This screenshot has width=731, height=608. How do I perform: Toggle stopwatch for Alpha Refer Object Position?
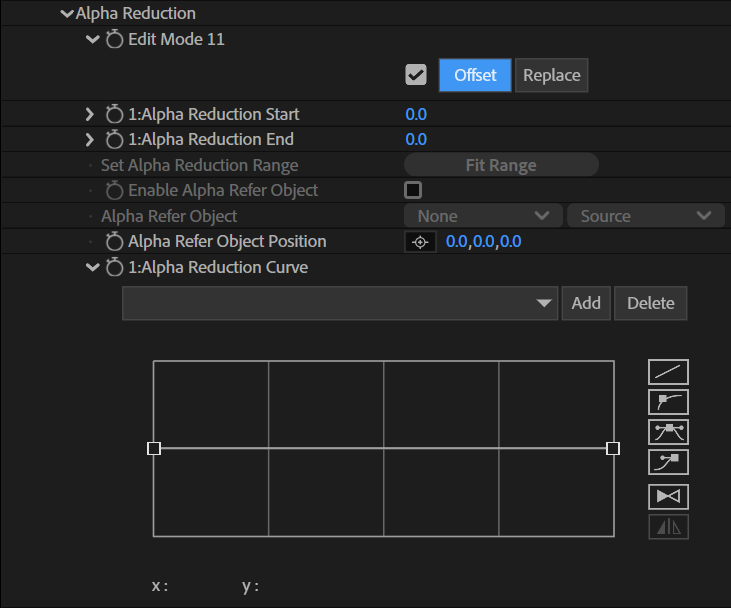point(114,242)
